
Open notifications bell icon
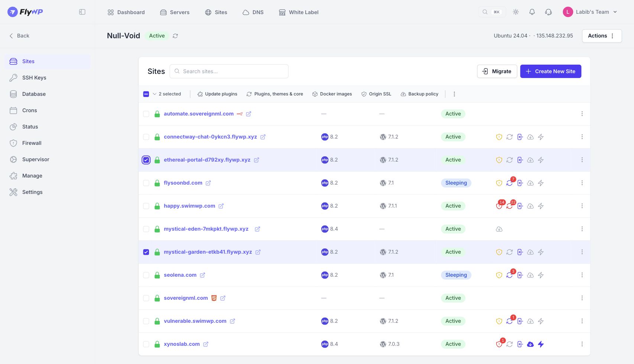click(532, 12)
